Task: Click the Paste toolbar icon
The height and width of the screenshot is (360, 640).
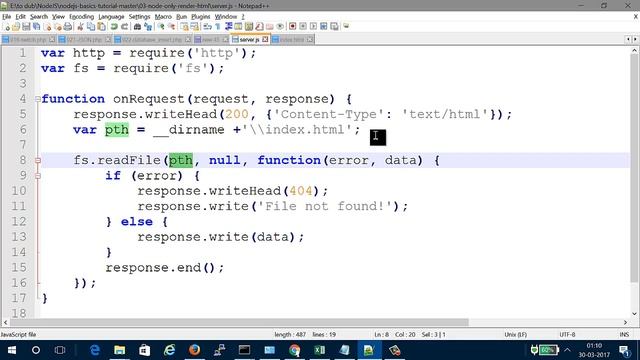Action: (101, 27)
